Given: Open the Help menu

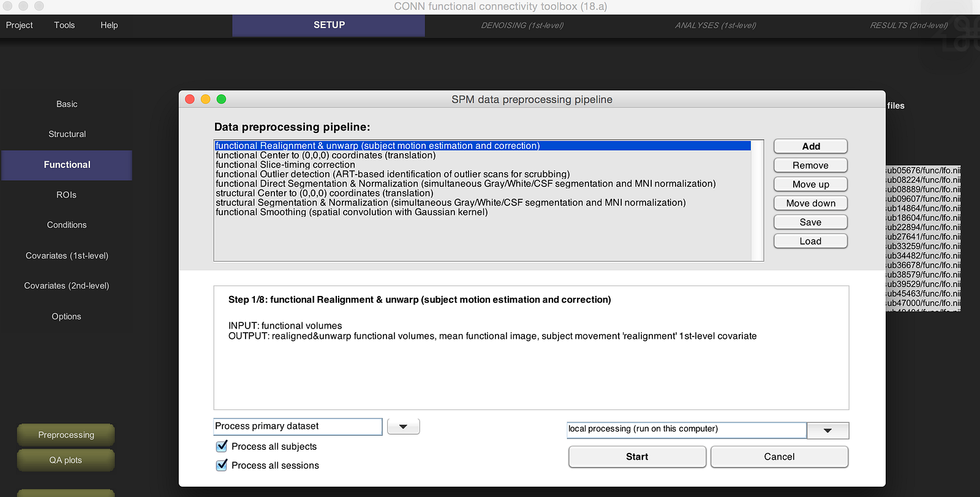Looking at the screenshot, I should pos(109,25).
